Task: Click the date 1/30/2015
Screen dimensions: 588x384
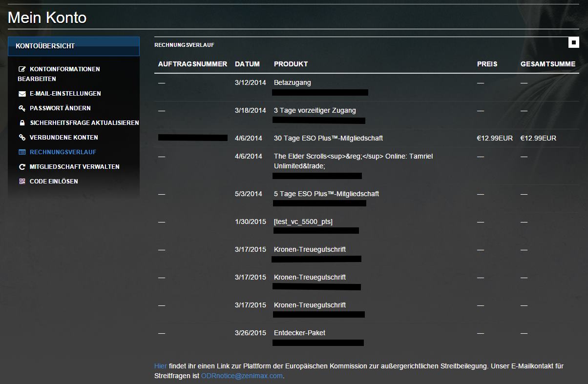Action: coord(251,222)
